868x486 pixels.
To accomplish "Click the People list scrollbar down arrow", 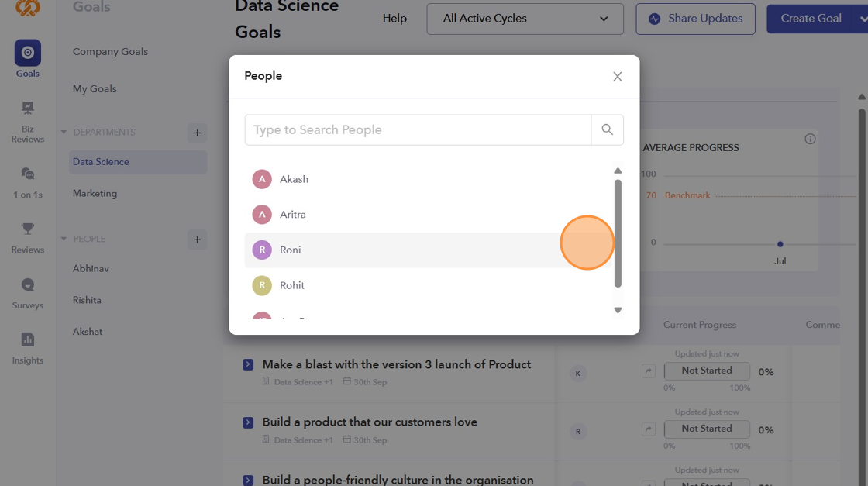I will pos(618,310).
